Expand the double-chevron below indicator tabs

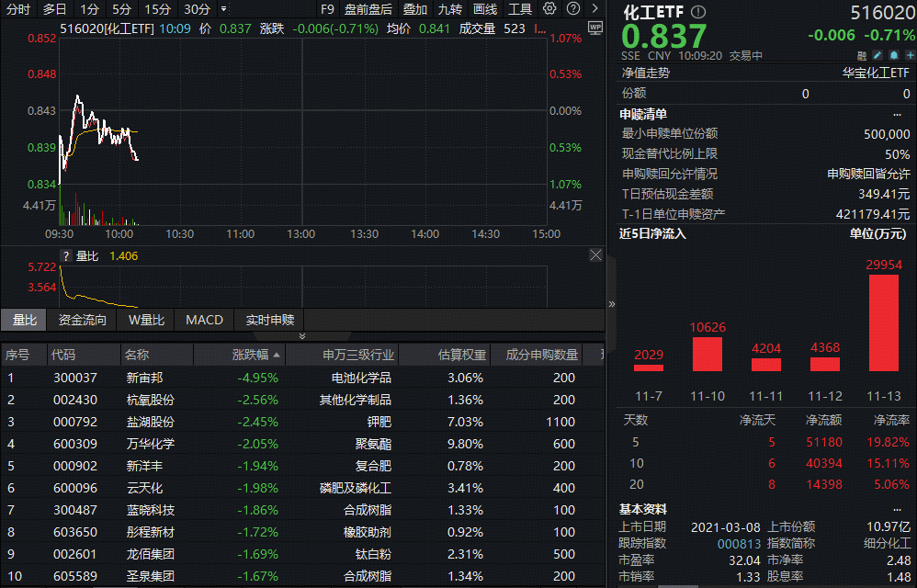tap(302, 336)
